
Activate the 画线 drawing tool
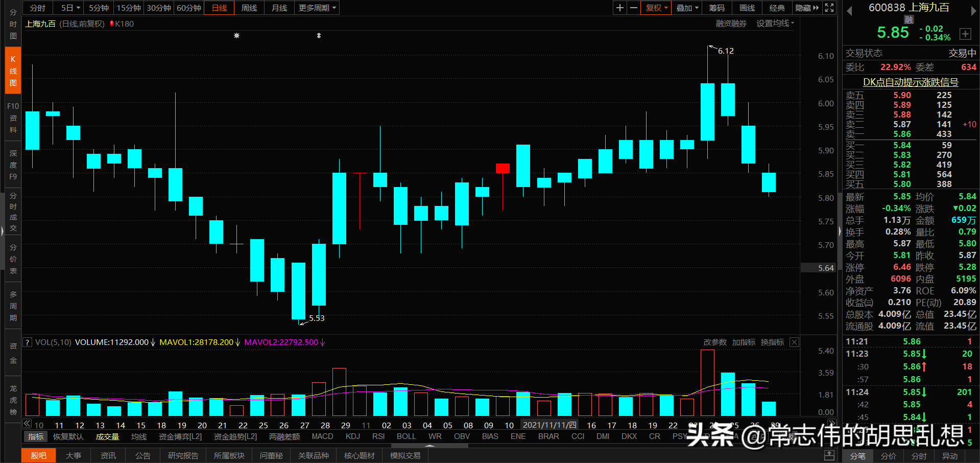(x=746, y=8)
